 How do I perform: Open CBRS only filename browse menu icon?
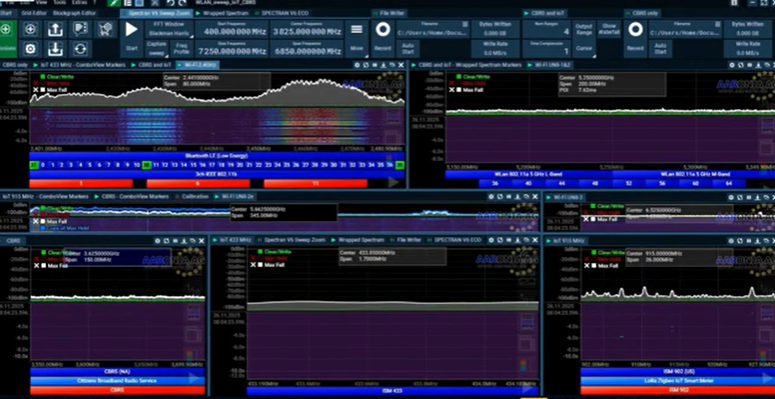pos(718,24)
